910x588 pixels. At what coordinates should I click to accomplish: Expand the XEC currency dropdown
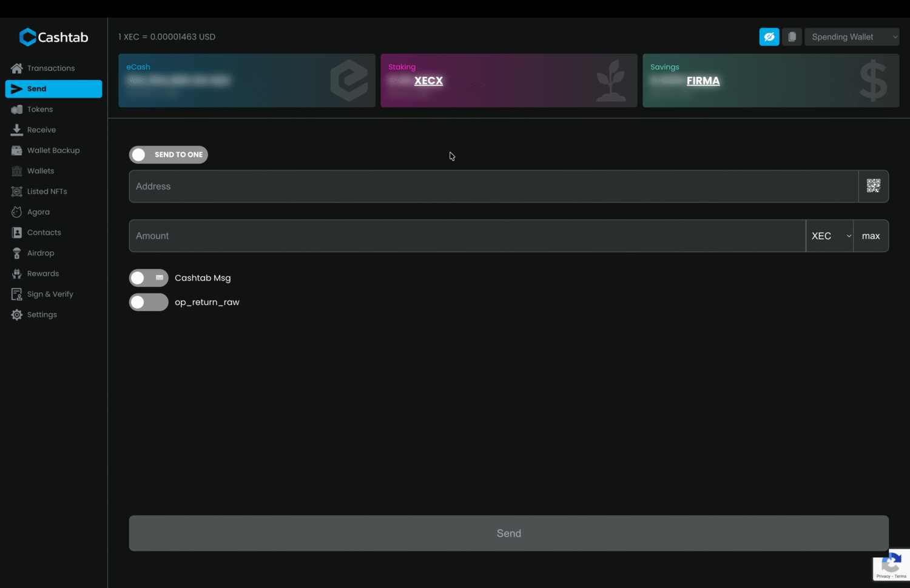[829, 236]
